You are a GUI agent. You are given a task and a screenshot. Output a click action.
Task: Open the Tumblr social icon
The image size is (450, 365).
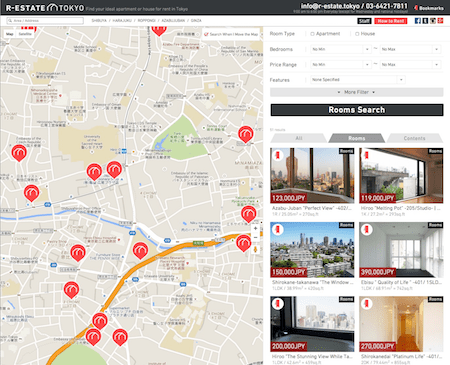pyautogui.click(x=425, y=21)
